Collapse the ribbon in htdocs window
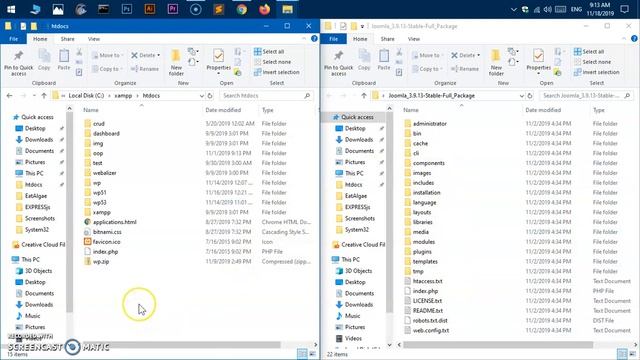Screen dimensions: 640x360 (304, 38)
